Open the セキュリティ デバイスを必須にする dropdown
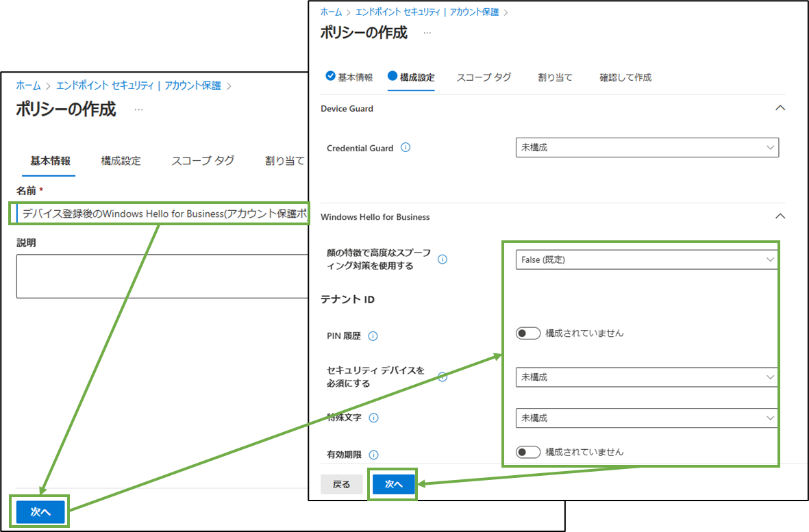 (x=647, y=377)
